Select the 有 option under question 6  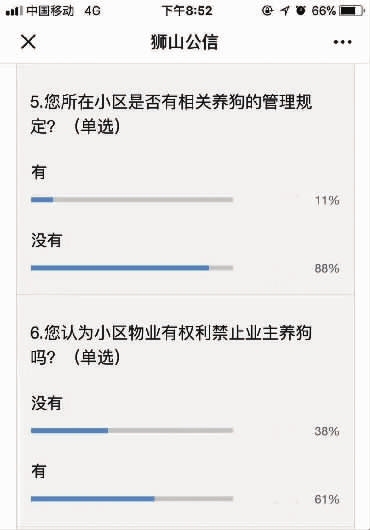point(39,471)
